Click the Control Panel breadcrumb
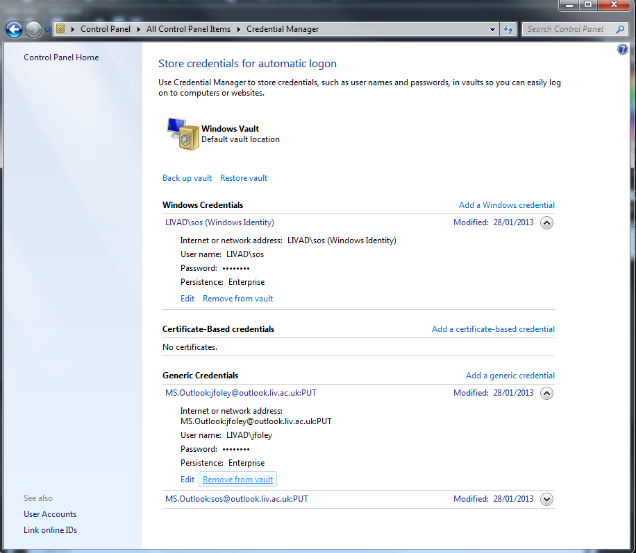The image size is (636, 553). tap(105, 29)
